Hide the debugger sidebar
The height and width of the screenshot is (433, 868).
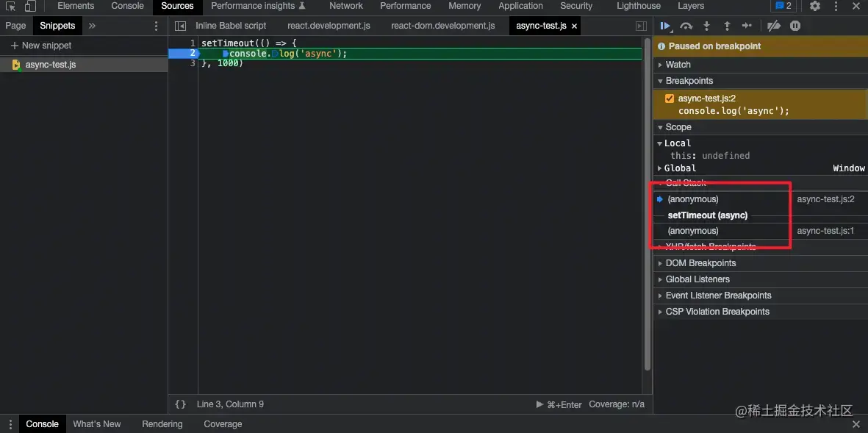641,26
